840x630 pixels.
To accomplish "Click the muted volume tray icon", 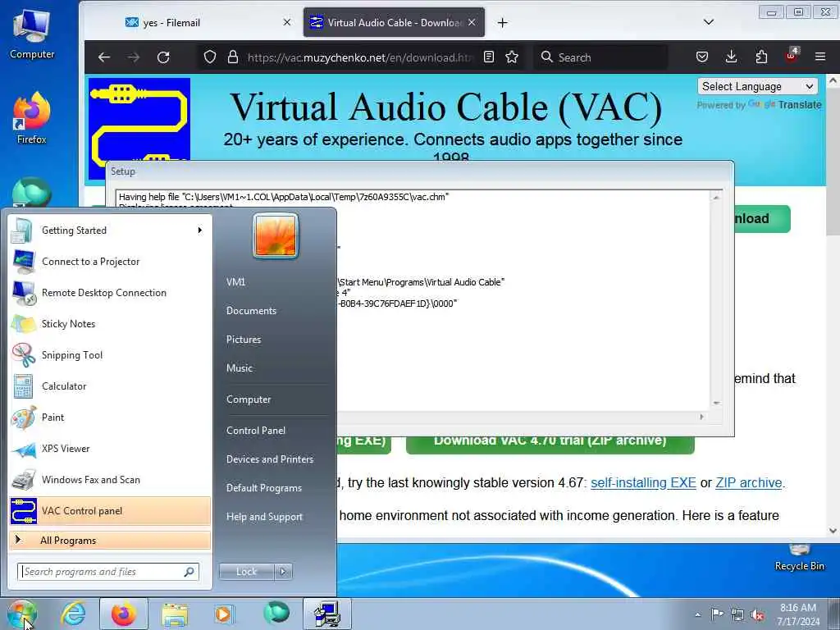I will click(757, 615).
